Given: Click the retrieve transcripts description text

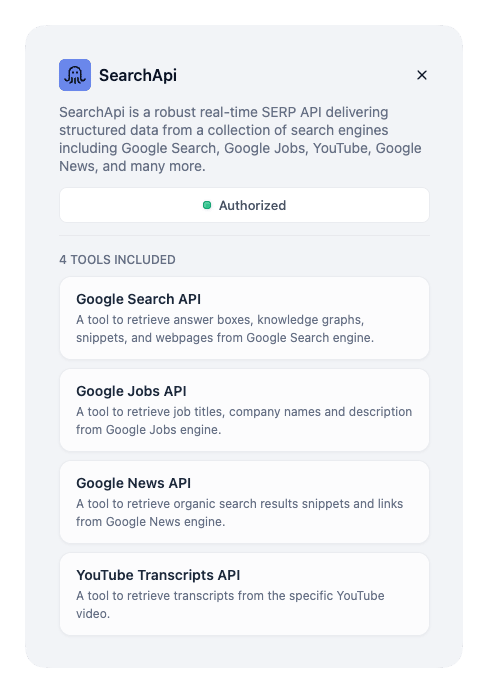Looking at the screenshot, I should point(230,605).
